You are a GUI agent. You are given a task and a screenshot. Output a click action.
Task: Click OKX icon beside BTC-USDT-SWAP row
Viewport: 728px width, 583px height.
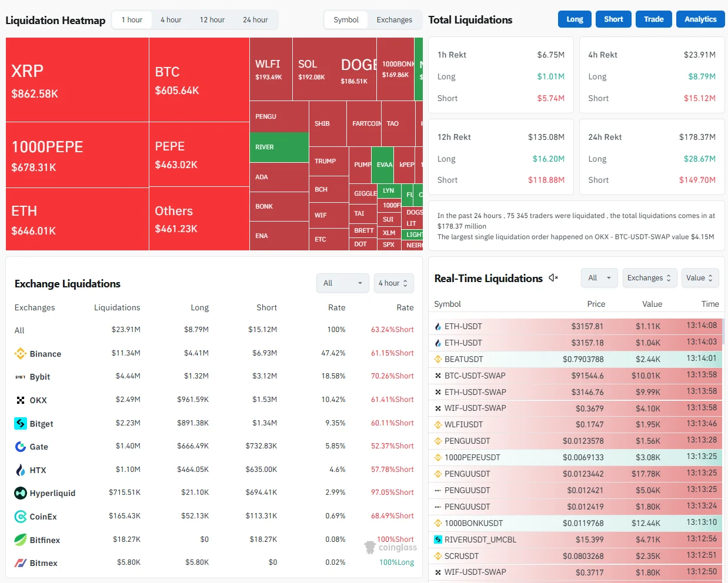(438, 376)
